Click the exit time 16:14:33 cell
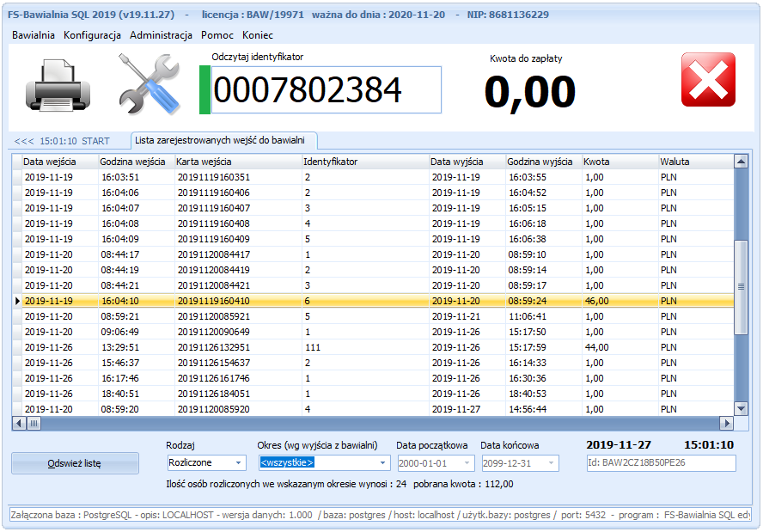763x532 pixels. click(x=544, y=363)
